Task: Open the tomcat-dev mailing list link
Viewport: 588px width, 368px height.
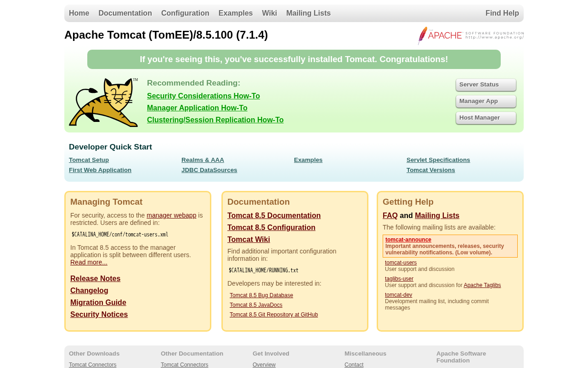Action: [398, 295]
